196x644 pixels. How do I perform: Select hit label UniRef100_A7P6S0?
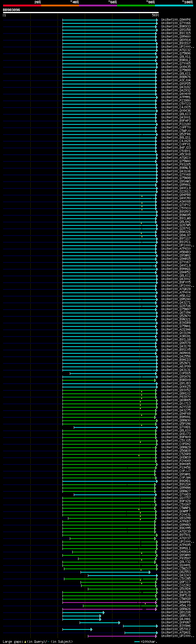tap(176, 249)
